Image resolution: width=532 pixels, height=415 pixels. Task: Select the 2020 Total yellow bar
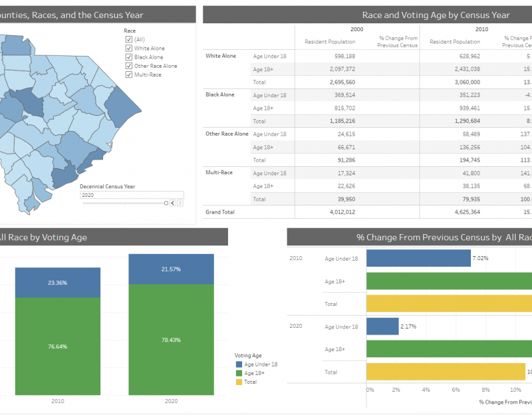446,372
